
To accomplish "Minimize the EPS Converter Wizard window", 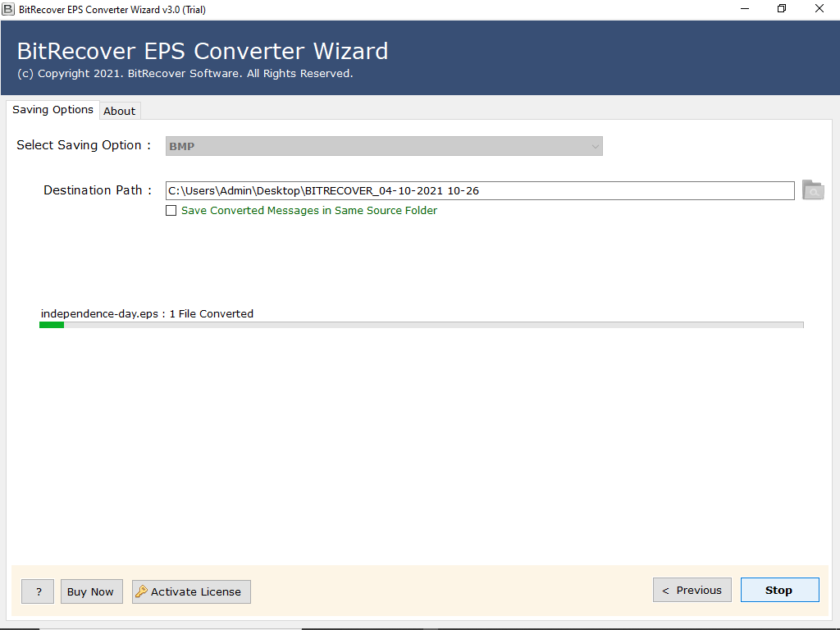I will tap(745, 8).
